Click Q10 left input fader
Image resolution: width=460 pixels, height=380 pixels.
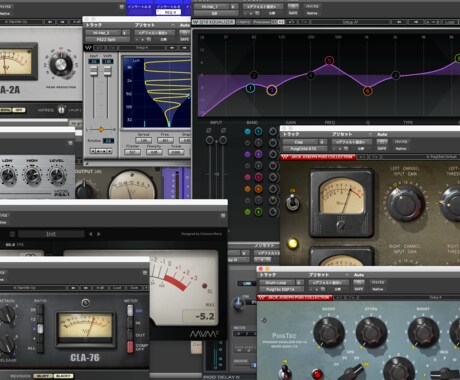point(210,140)
